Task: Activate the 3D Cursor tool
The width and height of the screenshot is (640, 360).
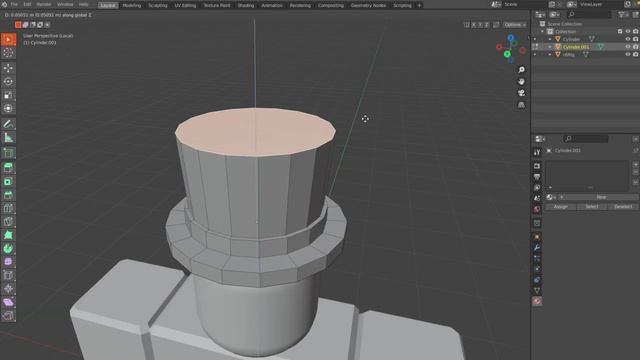Action: click(8, 53)
